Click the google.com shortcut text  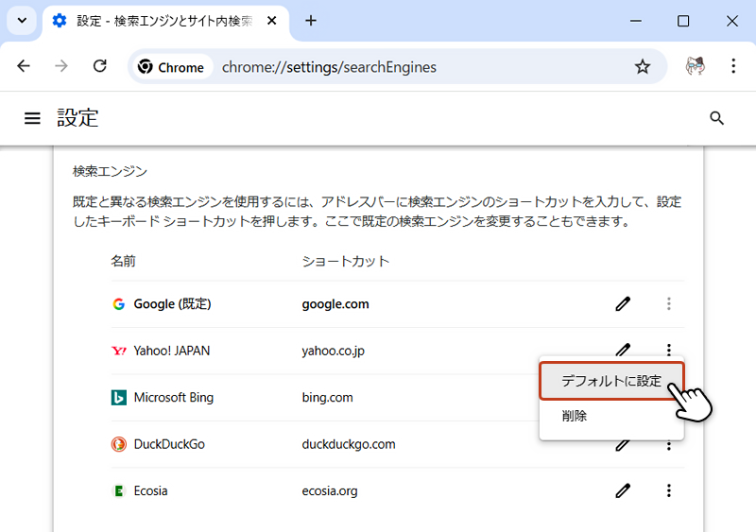(x=335, y=304)
